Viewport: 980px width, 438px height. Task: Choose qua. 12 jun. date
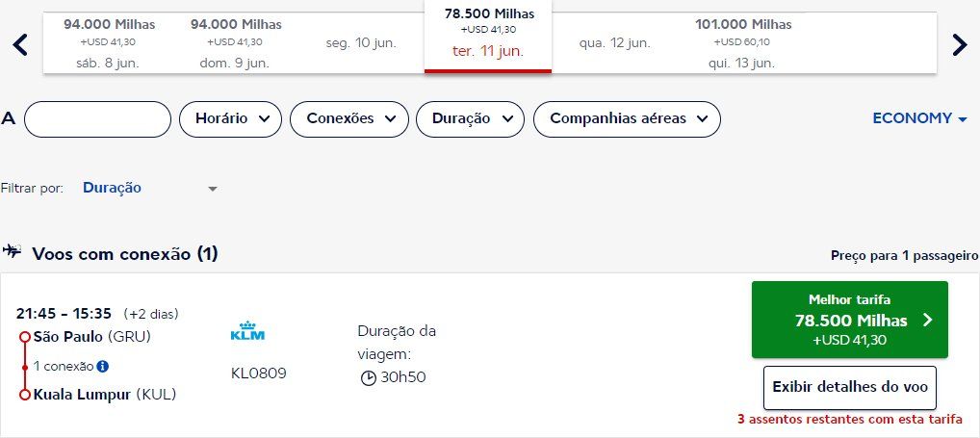coord(615,43)
